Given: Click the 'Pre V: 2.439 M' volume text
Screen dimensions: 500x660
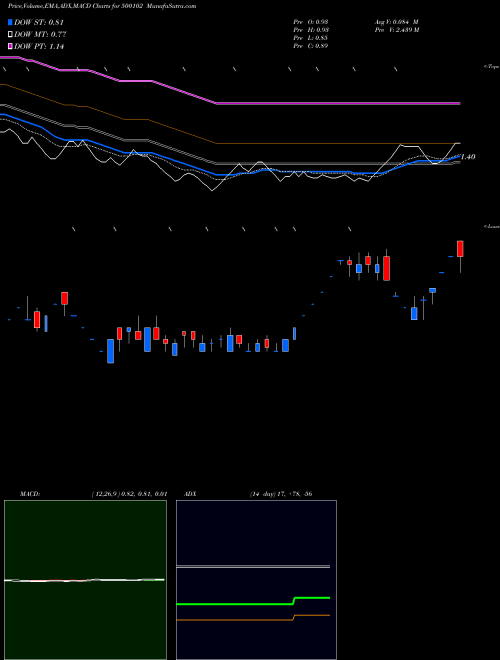Looking at the screenshot, I should pos(396,30).
